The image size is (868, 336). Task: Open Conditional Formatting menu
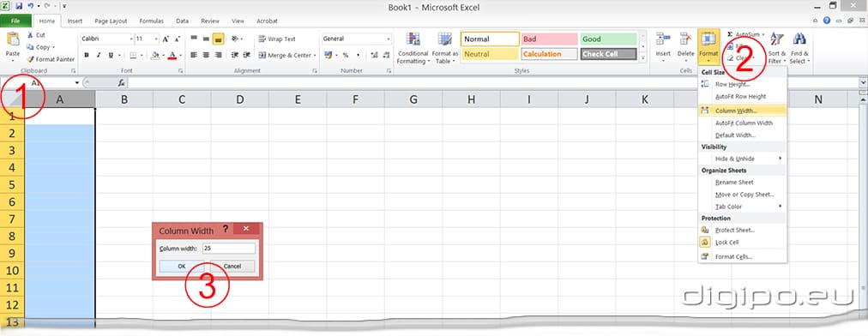point(413,48)
